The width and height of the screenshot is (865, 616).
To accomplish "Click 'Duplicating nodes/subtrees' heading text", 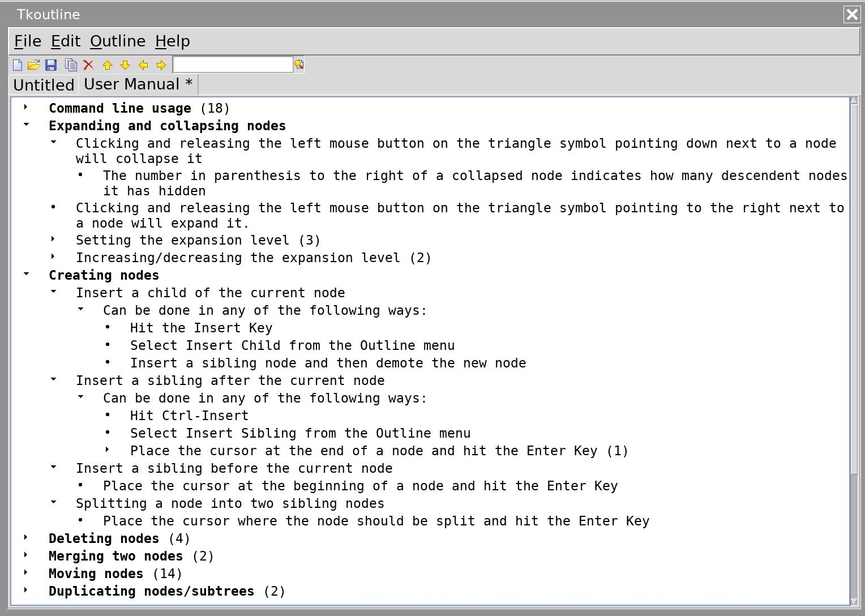I will click(152, 591).
